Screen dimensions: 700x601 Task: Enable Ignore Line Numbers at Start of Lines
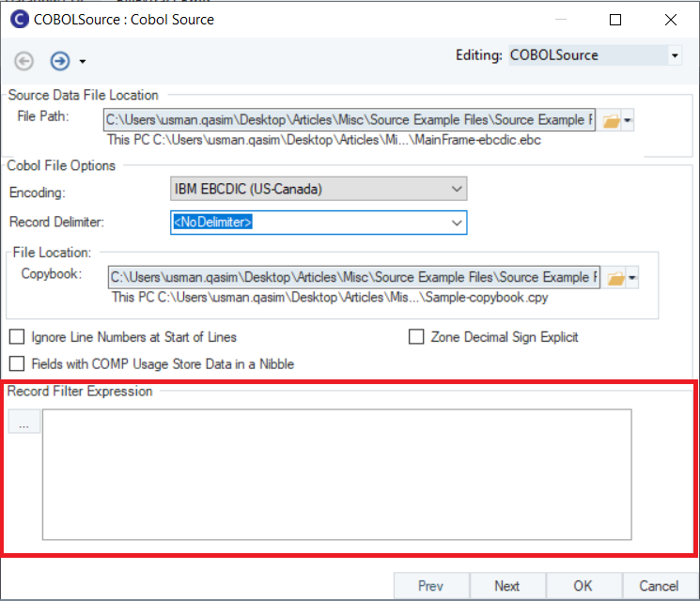(17, 337)
